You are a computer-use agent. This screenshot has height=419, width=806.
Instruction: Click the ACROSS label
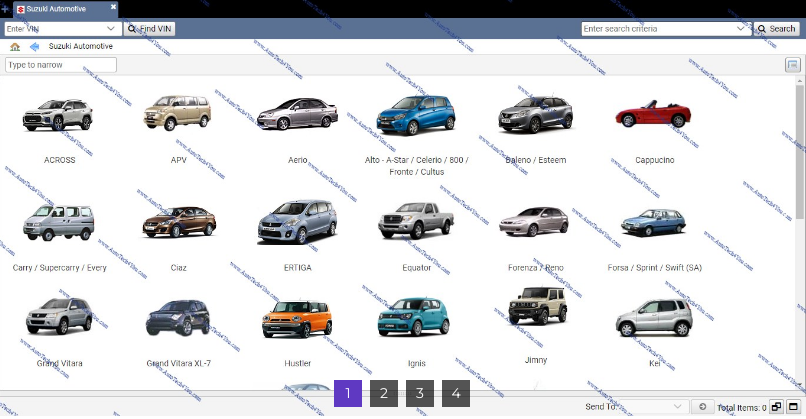[60, 160]
